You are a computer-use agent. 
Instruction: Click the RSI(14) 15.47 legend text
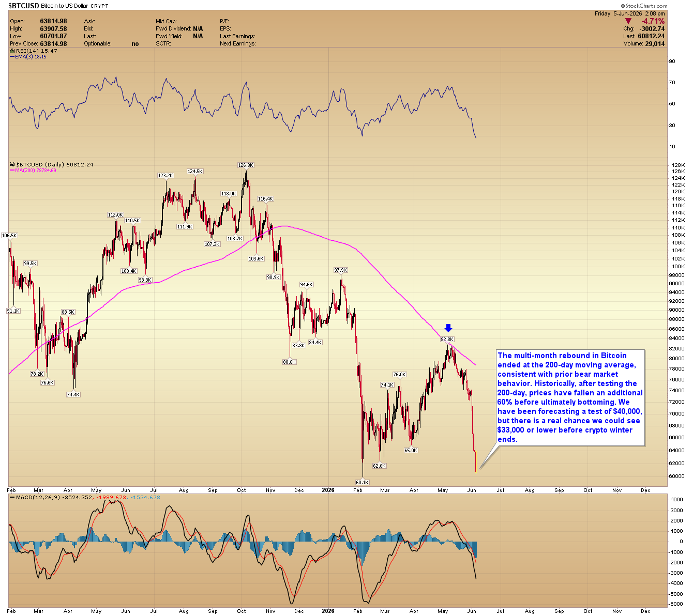coord(37,51)
